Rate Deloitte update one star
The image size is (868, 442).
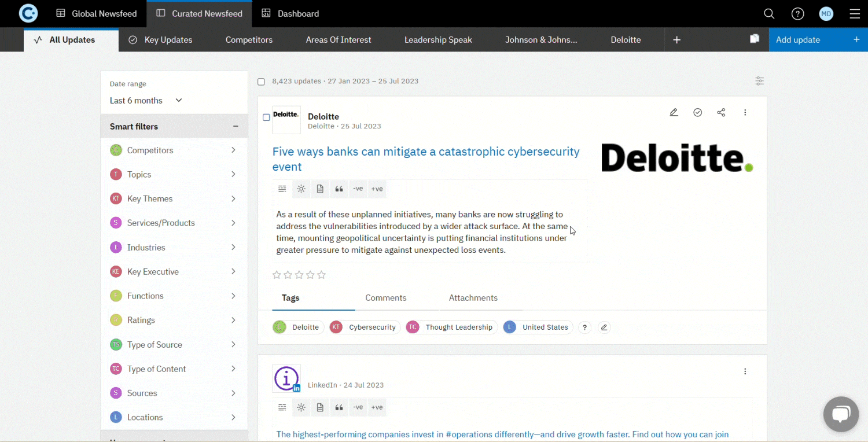[277, 275]
